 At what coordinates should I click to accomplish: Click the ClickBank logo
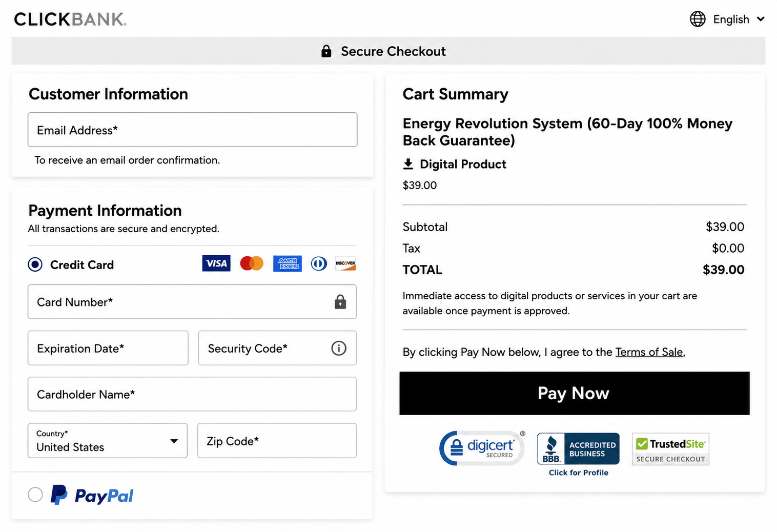point(70,19)
